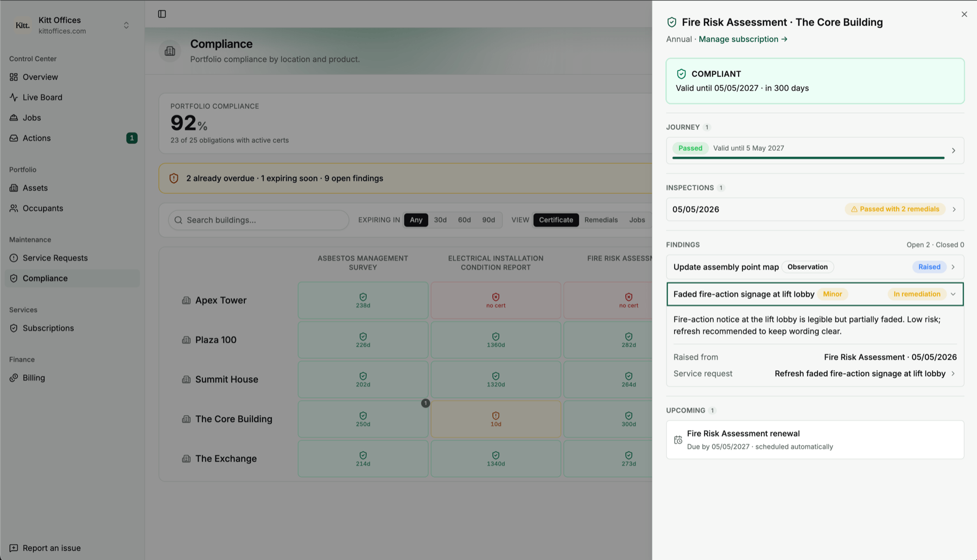Click the Live Board pulse icon
This screenshot has height=560, width=977.
[14, 97]
